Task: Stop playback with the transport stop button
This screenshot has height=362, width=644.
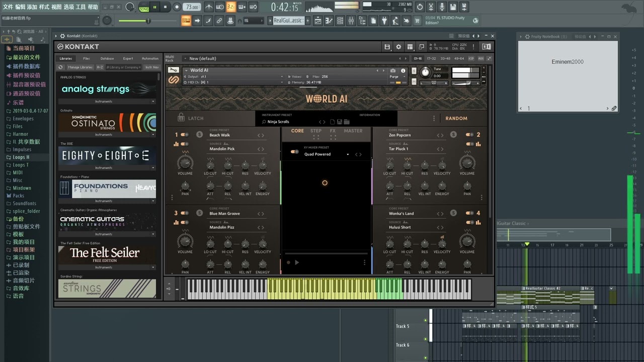Action: (166, 7)
